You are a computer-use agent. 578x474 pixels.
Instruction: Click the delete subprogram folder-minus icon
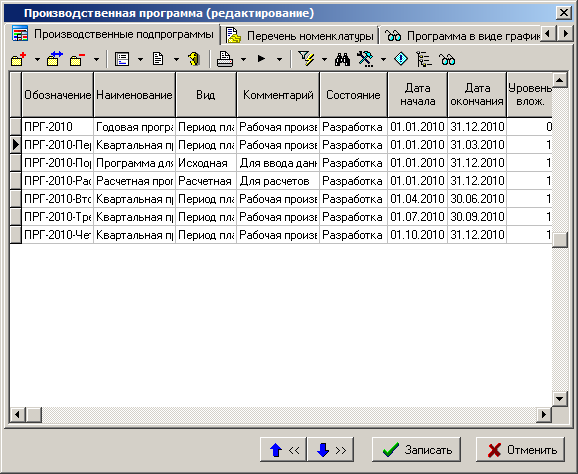pos(77,59)
